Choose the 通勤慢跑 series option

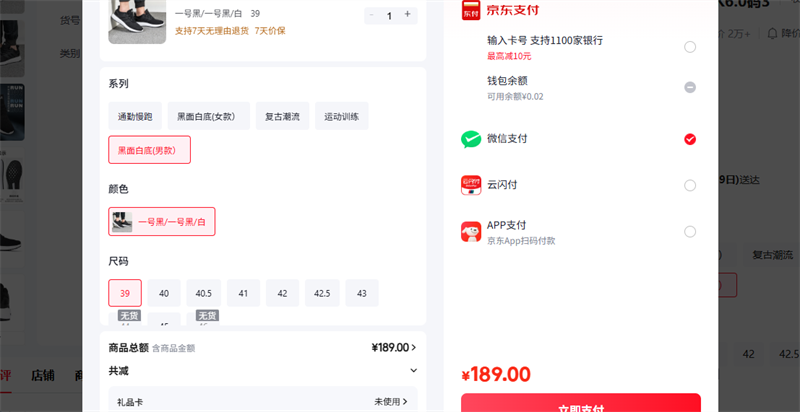point(134,117)
